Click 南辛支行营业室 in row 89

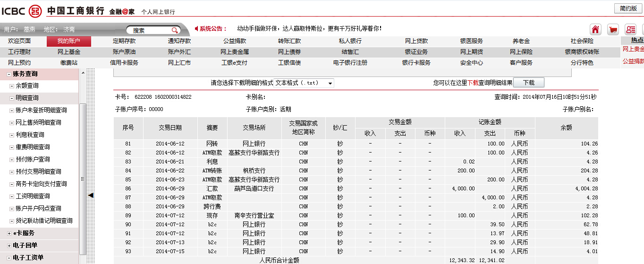point(254,215)
